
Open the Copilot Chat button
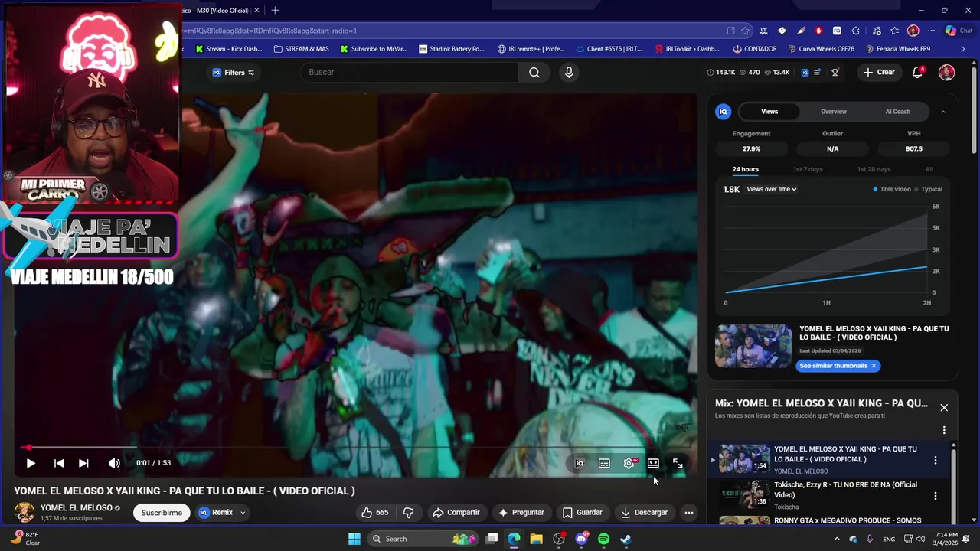click(x=959, y=31)
